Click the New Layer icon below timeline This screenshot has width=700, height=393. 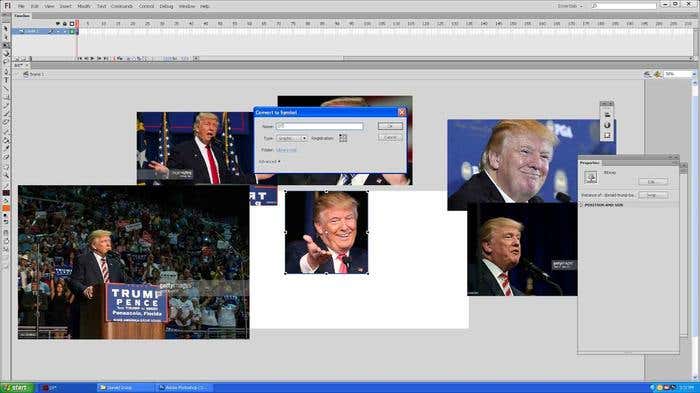[17, 59]
